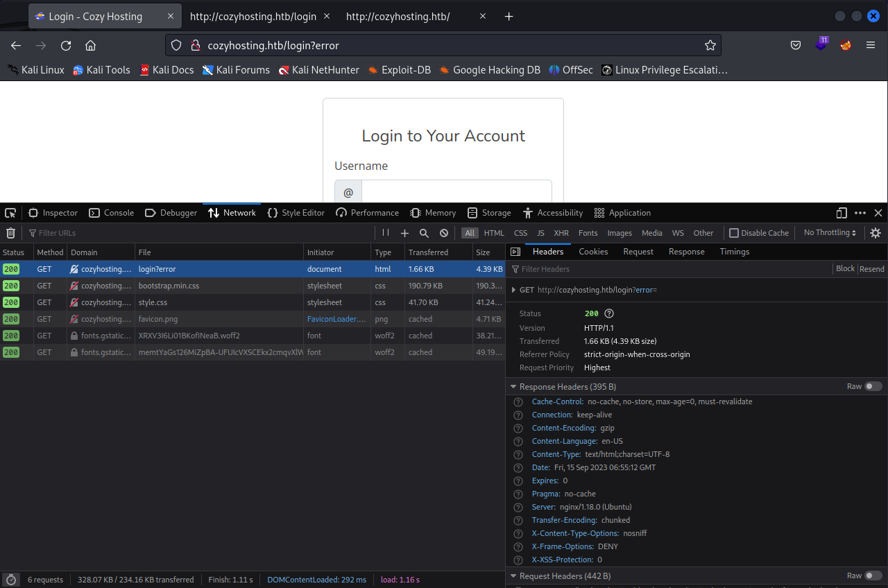Switch to the Cookies tab

pyautogui.click(x=593, y=252)
